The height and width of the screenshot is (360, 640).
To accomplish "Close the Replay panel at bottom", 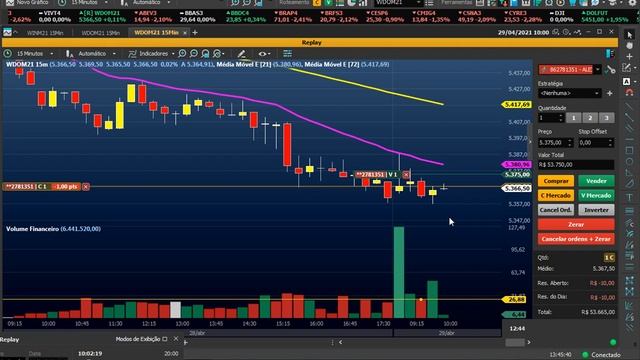I will (176, 339).
